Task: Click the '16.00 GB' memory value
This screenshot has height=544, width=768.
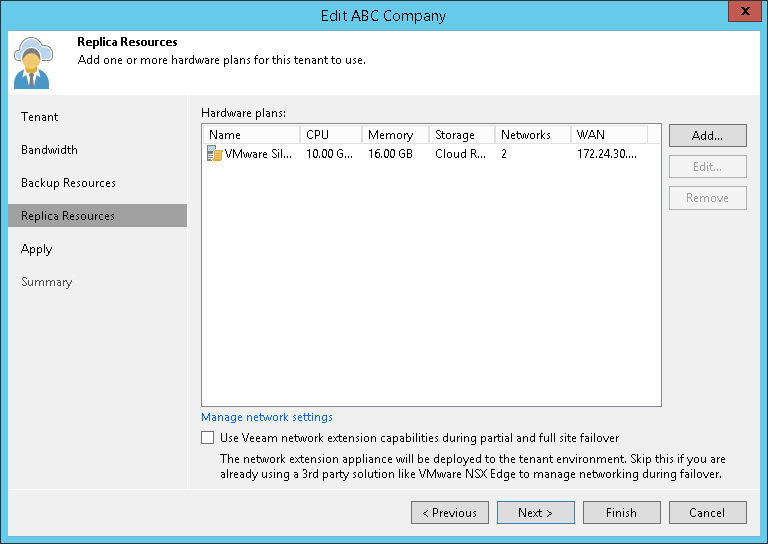Action: [390, 154]
